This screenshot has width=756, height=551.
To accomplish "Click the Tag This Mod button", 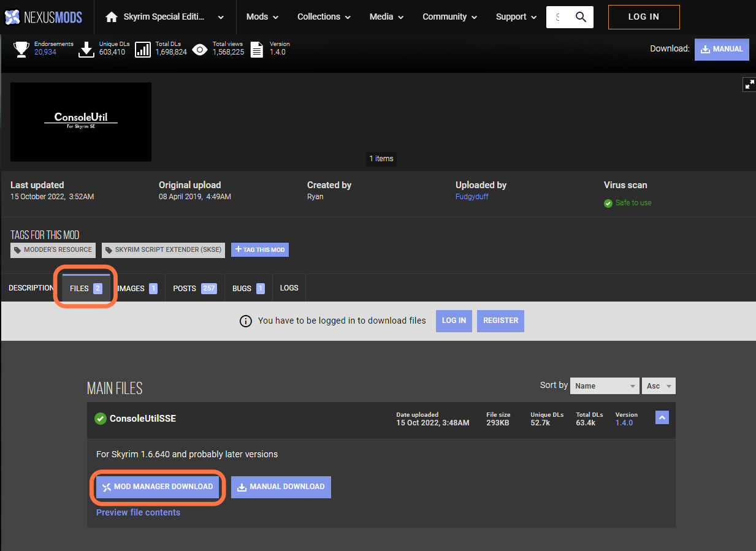I will [x=260, y=250].
